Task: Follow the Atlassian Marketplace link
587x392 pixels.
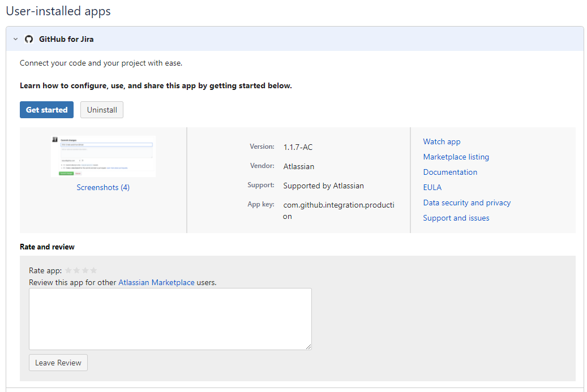Action: tap(156, 282)
